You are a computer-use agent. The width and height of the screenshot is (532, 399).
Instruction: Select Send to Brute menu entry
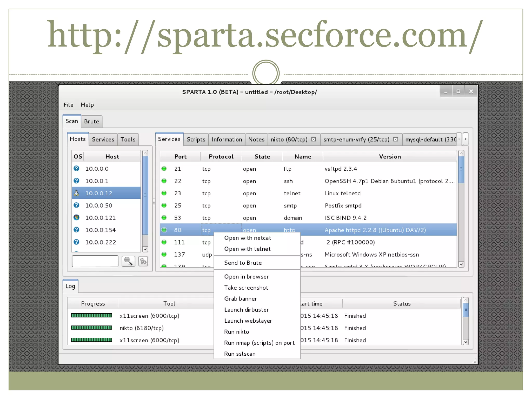[243, 263]
